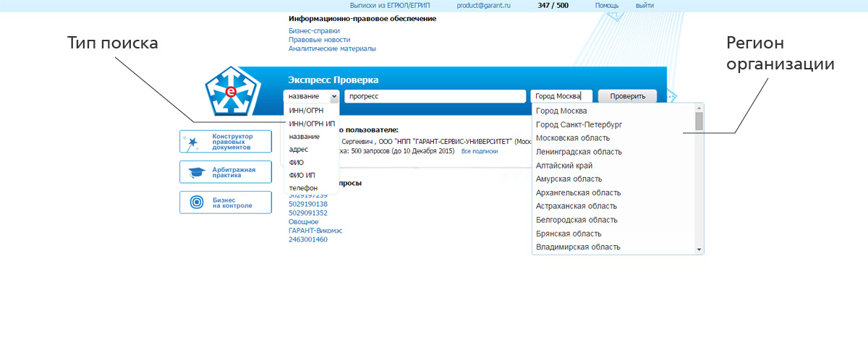The height and width of the screenshot is (350, 868).
Task: Open Арбитражная практика button
Action: [x=226, y=172]
